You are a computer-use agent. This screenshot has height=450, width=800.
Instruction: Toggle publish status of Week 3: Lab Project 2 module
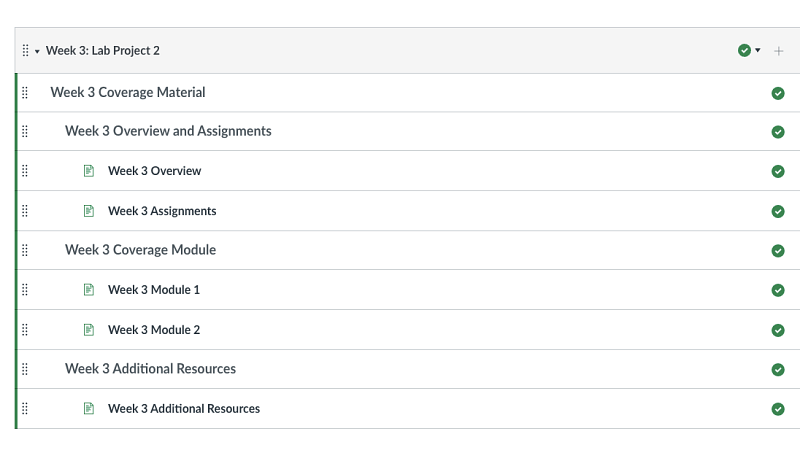pyautogui.click(x=744, y=50)
